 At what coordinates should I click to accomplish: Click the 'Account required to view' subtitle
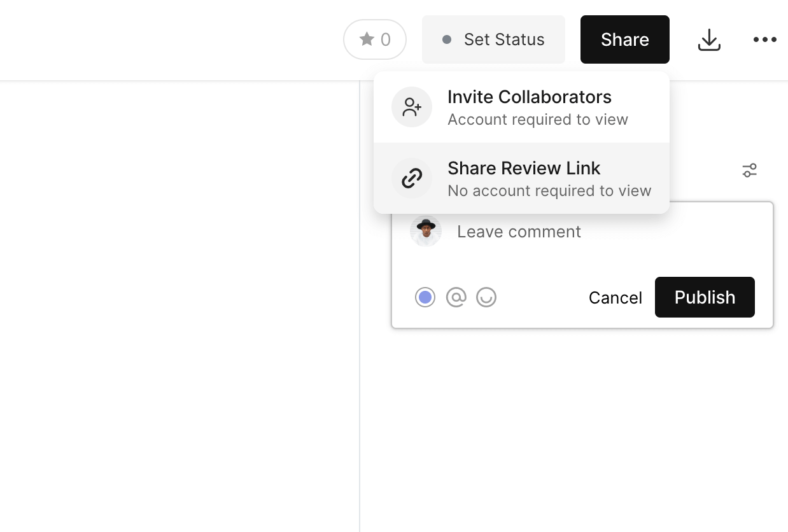[x=537, y=120]
